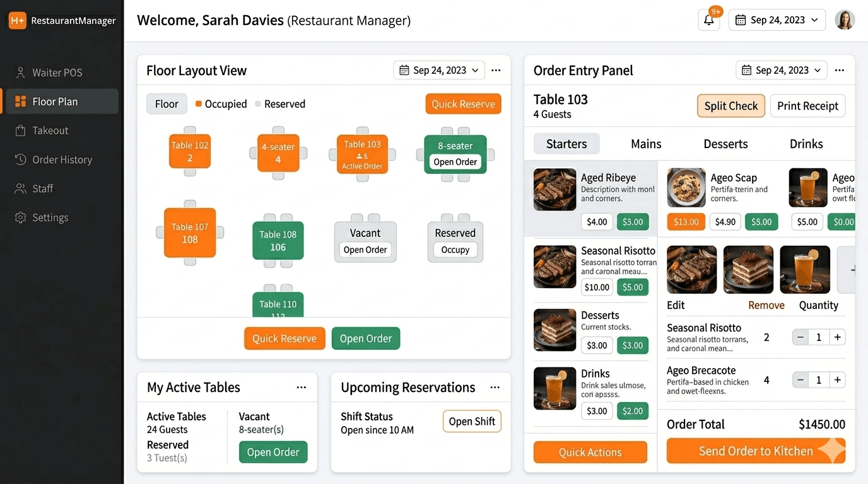868x484 pixels.
Task: Open Floor Layout View more options
Action: point(496,71)
